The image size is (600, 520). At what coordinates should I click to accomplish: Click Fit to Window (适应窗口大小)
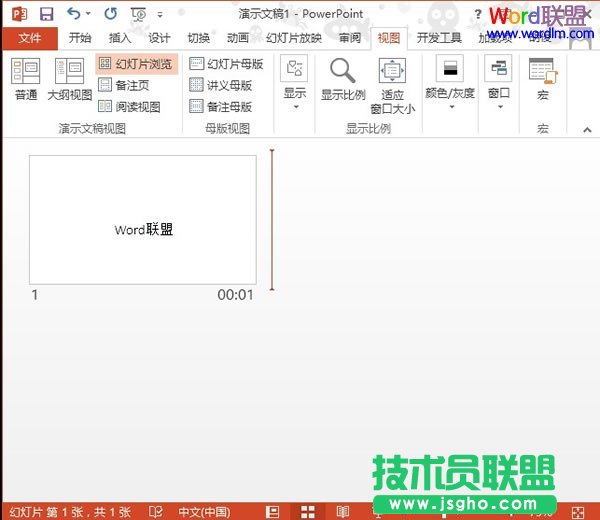[392, 85]
